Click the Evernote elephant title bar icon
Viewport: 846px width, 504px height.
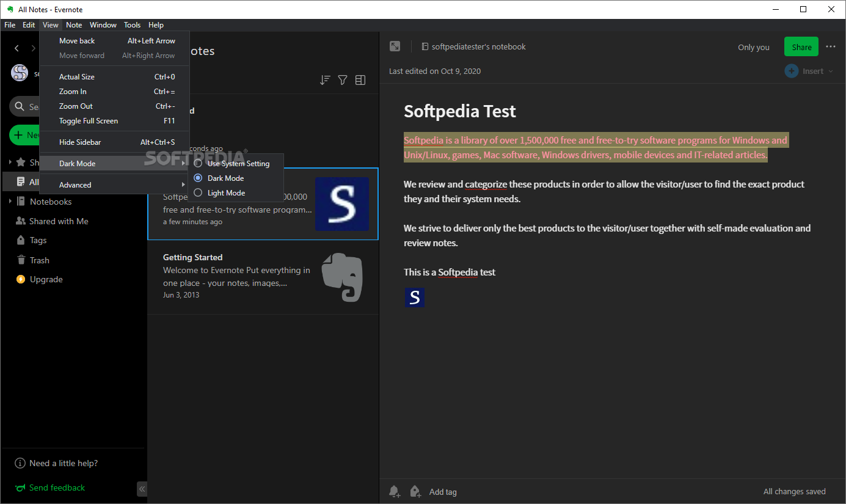click(10, 9)
